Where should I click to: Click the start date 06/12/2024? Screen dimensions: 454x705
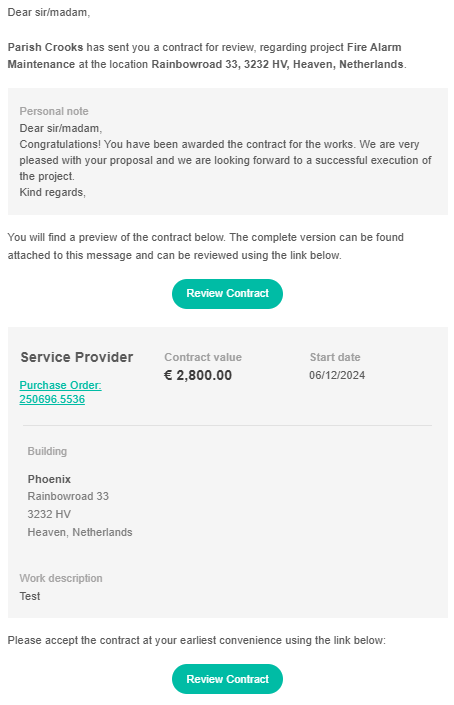[337, 375]
